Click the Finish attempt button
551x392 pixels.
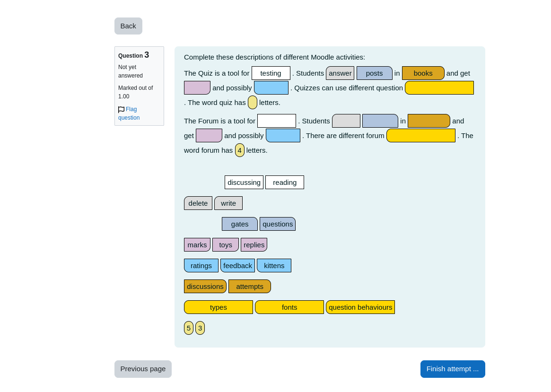pos(453,369)
